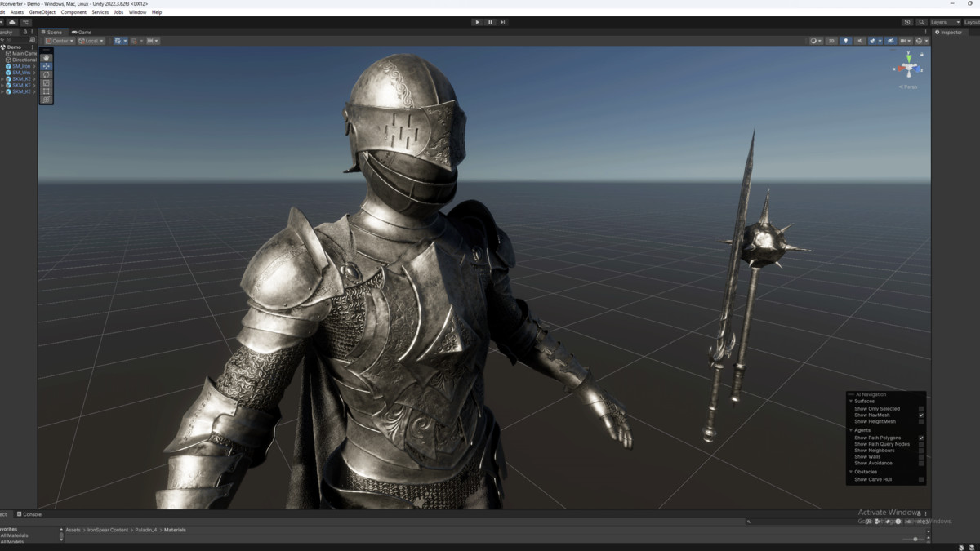Switch to the Game tab
980x551 pixels.
coord(82,32)
